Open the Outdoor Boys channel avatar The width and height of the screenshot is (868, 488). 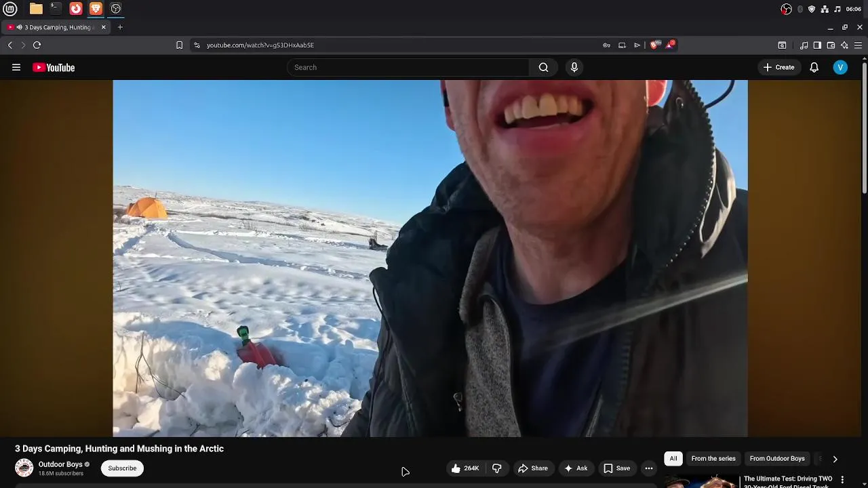[24, 468]
